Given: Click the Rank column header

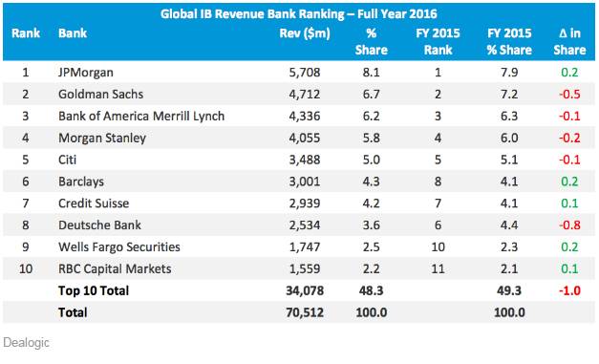Looking at the screenshot, I should point(26,33).
